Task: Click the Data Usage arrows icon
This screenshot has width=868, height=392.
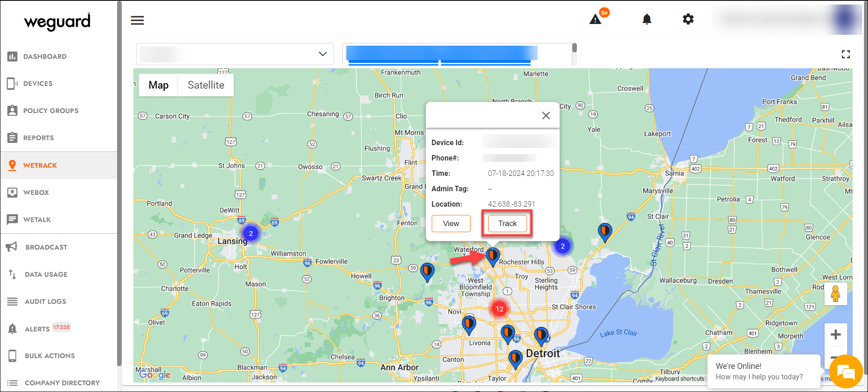Action: click(12, 274)
